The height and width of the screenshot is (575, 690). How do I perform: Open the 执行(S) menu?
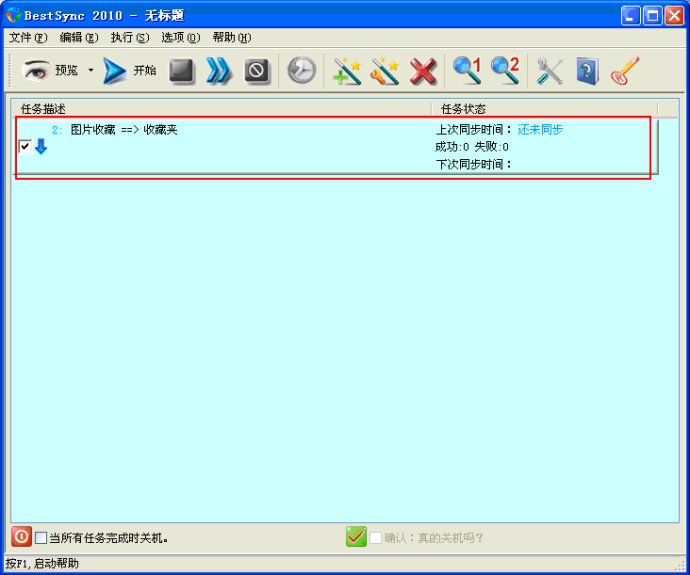point(130,38)
